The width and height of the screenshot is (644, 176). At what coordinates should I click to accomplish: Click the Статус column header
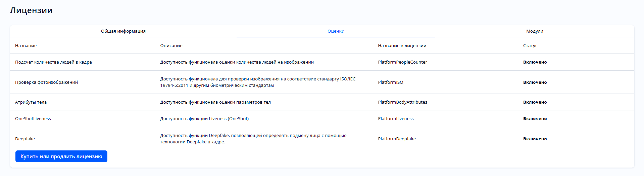pyautogui.click(x=530, y=46)
